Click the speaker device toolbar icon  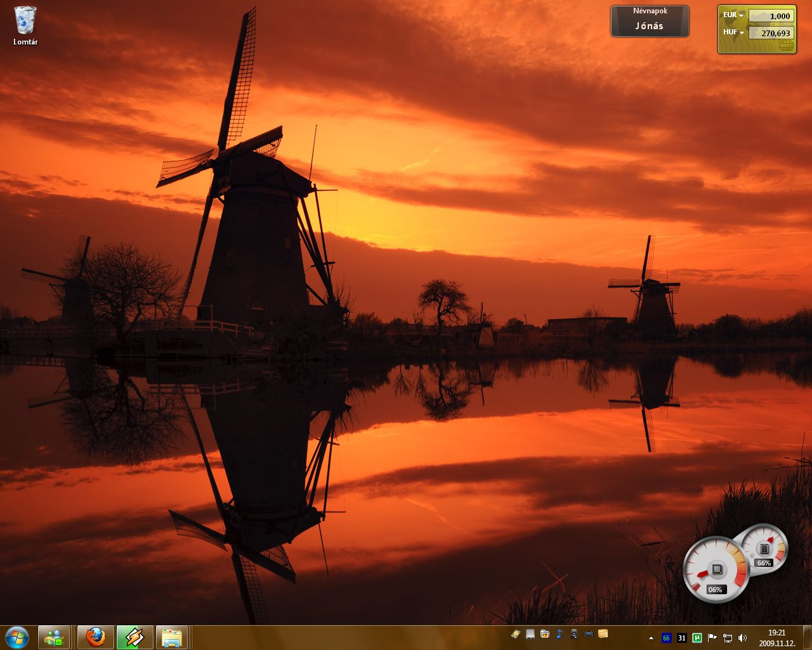[x=574, y=633]
